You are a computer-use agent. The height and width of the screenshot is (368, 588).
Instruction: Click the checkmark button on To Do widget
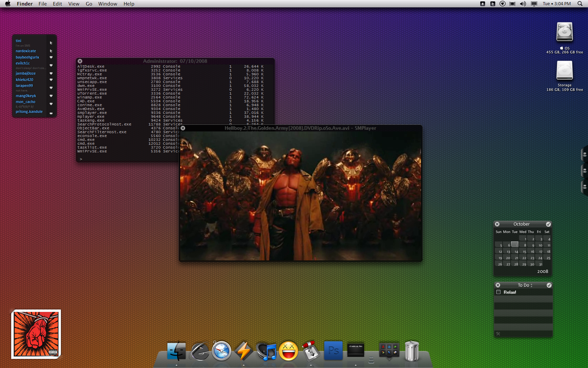[x=549, y=285]
